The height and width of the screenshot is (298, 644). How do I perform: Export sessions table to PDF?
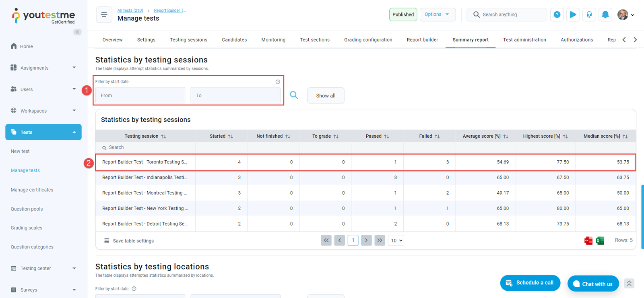coord(588,241)
